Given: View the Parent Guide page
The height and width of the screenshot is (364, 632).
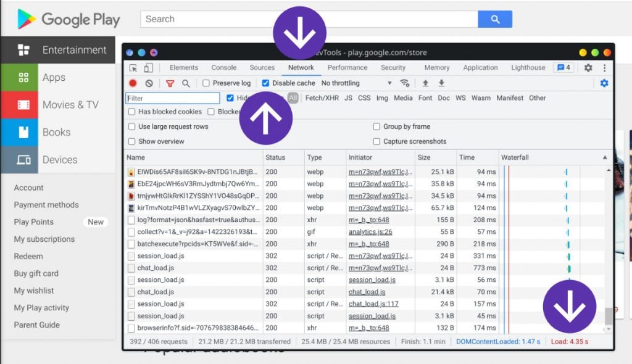Looking at the screenshot, I should tap(36, 325).
